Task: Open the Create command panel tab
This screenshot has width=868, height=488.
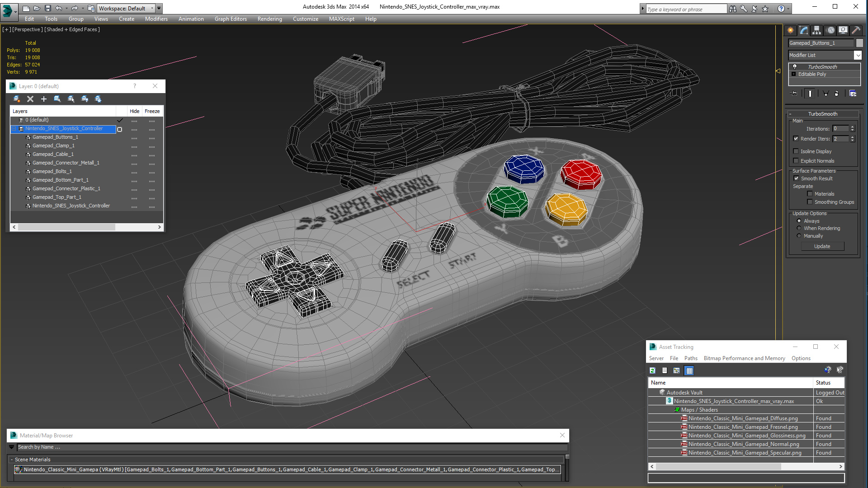Action: 790,30
